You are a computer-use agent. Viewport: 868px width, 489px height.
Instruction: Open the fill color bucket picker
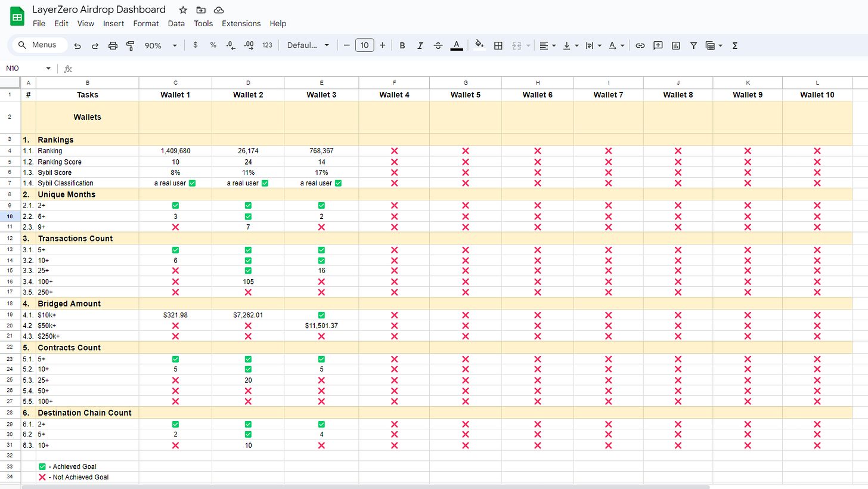[x=479, y=45]
